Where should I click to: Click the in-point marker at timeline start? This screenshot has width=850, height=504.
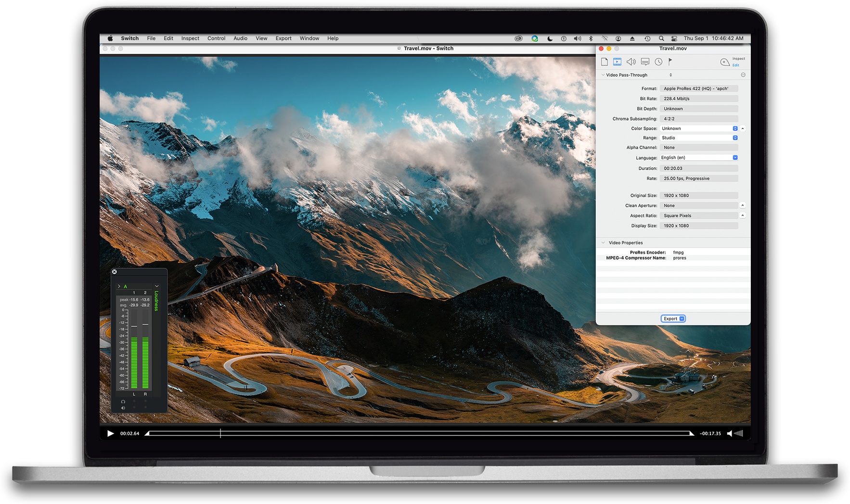pyautogui.click(x=147, y=433)
